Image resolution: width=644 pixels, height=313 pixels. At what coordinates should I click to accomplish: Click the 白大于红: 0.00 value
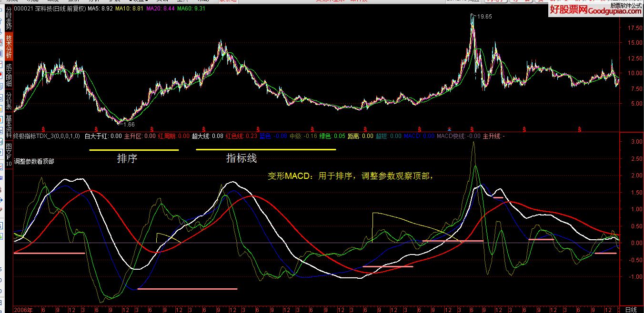(x=103, y=136)
